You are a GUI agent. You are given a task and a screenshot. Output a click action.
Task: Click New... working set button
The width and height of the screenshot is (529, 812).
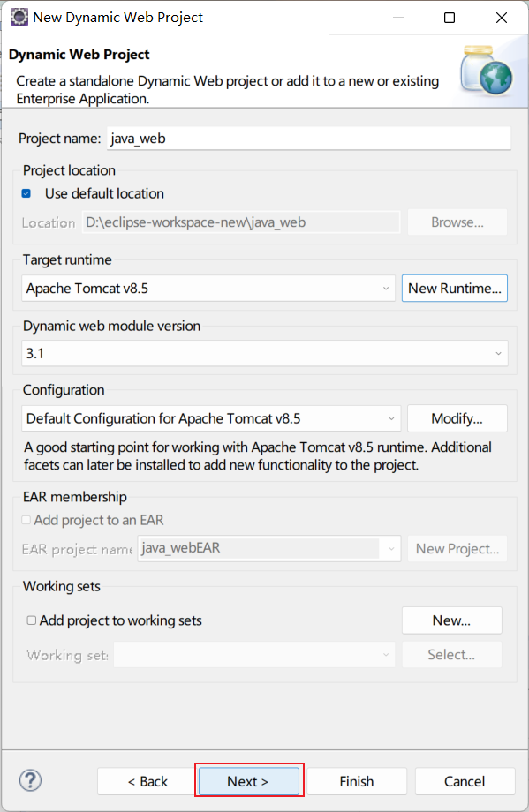click(452, 620)
